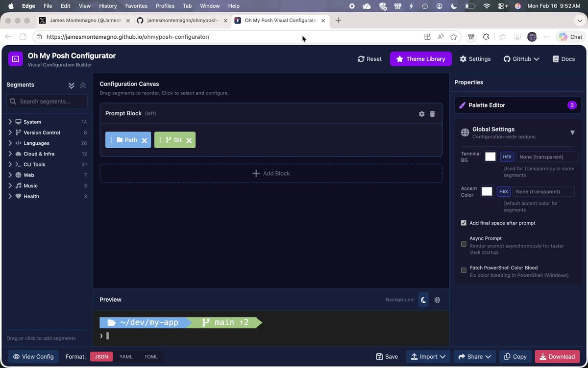Click the Palette Editor brush icon
Viewport: 588px width, 368px height.
pyautogui.click(x=462, y=105)
